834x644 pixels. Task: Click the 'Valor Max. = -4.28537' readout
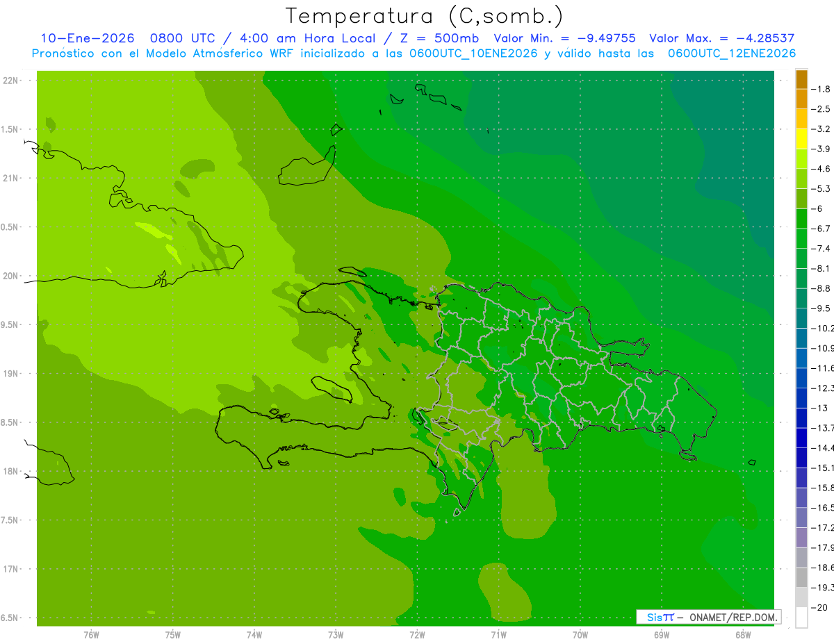point(722,38)
